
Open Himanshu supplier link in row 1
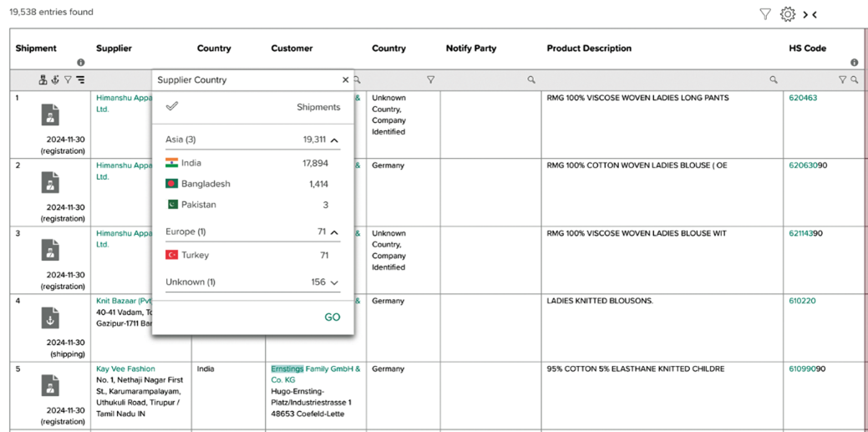124,104
